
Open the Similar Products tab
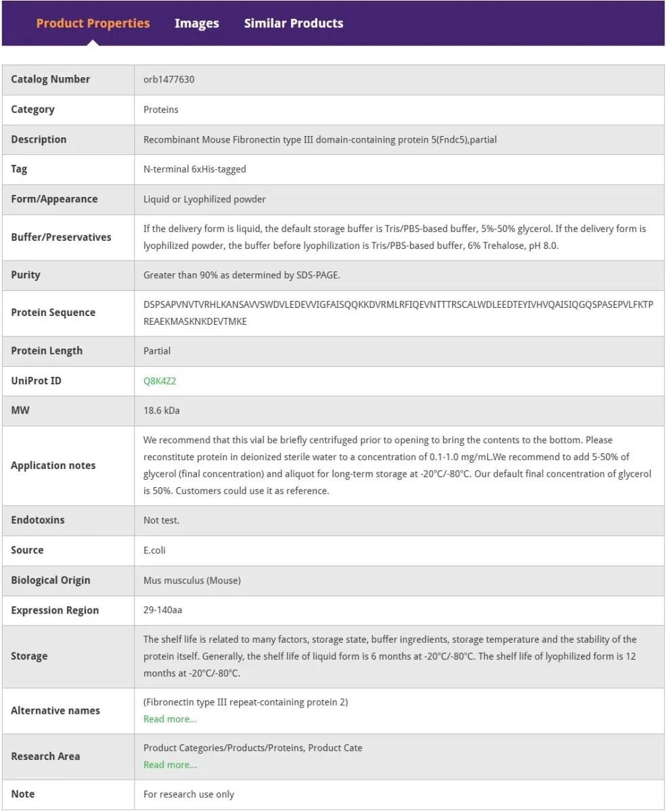(294, 23)
